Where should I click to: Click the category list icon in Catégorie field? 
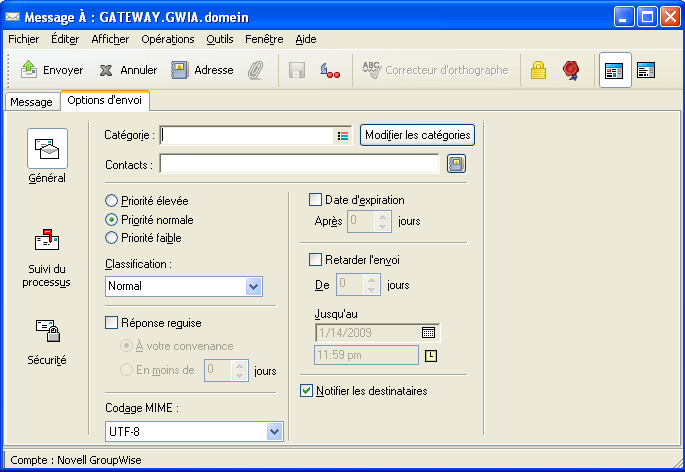point(343,136)
